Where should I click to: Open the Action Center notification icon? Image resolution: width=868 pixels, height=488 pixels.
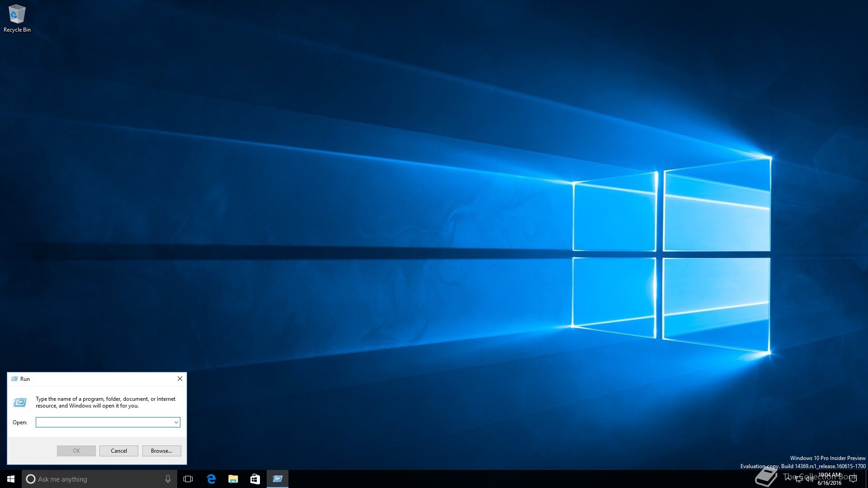point(853,479)
